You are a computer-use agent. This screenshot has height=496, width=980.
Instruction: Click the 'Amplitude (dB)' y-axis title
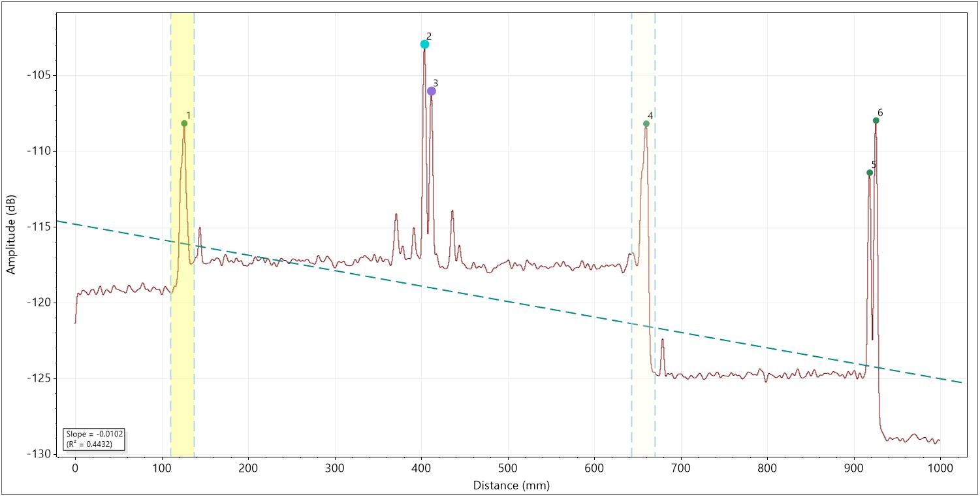point(10,235)
